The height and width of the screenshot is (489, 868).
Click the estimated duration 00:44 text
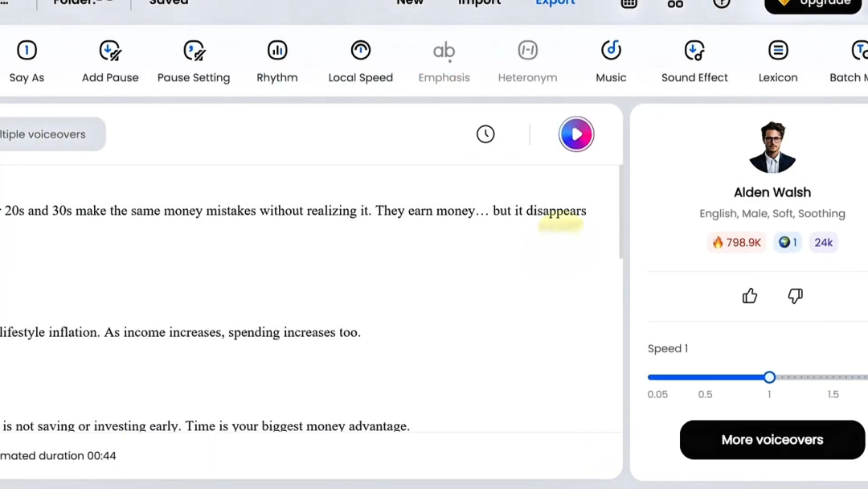[58, 456]
